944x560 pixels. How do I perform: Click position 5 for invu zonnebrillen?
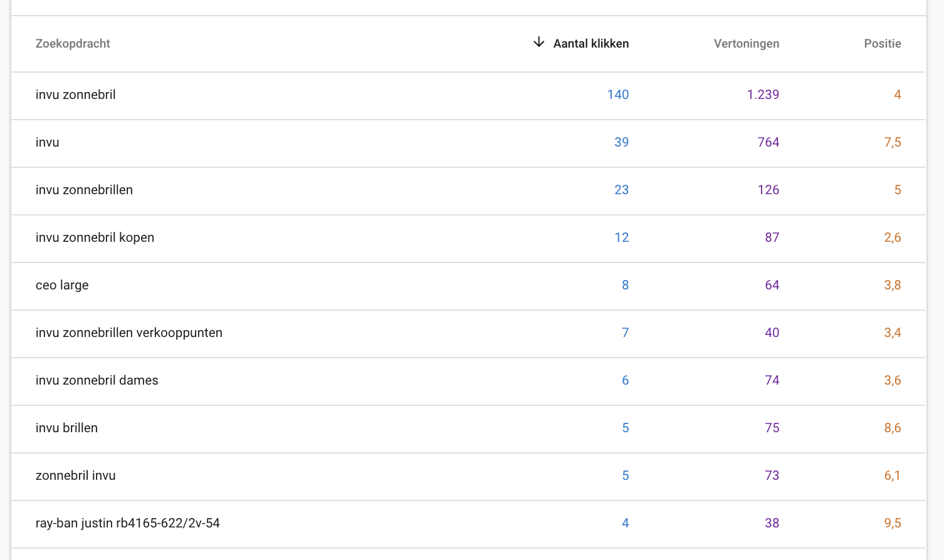click(898, 190)
